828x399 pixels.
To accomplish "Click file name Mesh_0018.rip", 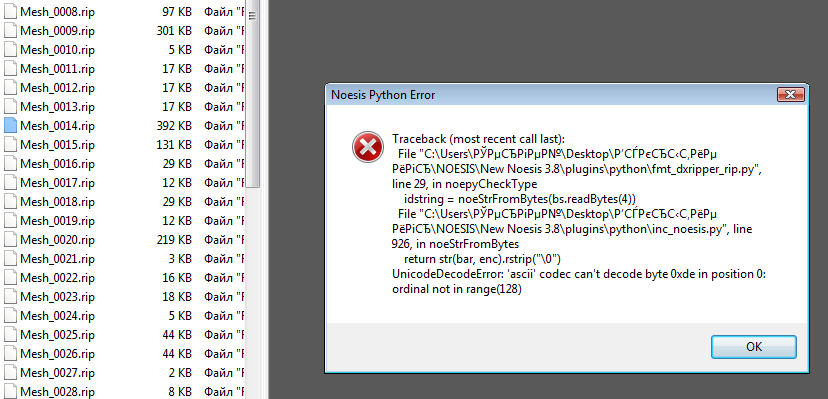I will 58,202.
